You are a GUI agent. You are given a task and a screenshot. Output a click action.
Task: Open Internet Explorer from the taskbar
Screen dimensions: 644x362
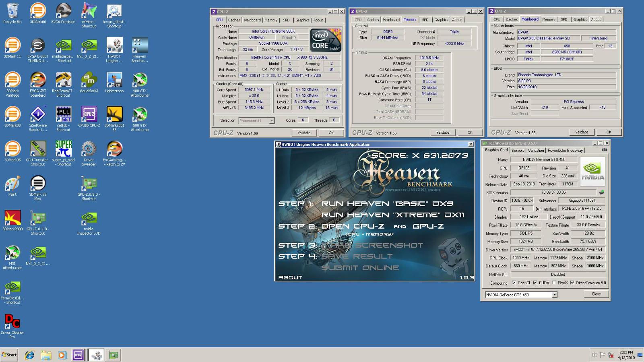[30, 355]
